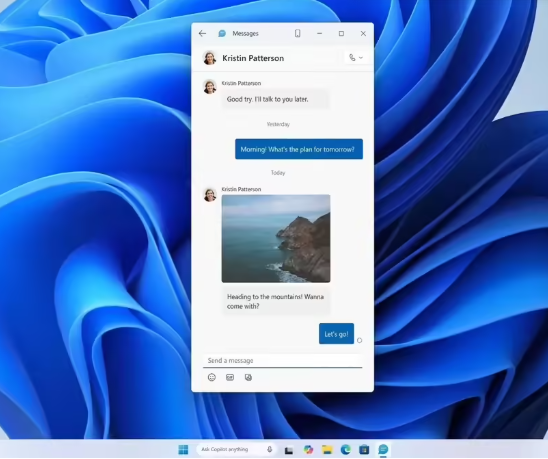This screenshot has height=459, width=548.
Task: Click Kristin Patterson's header avatar
Action: tap(210, 58)
